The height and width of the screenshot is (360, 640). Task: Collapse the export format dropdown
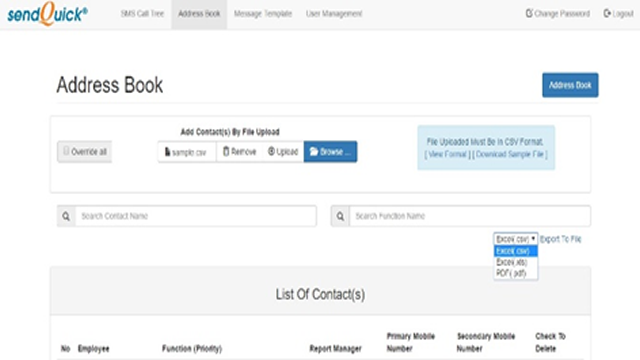tap(516, 239)
